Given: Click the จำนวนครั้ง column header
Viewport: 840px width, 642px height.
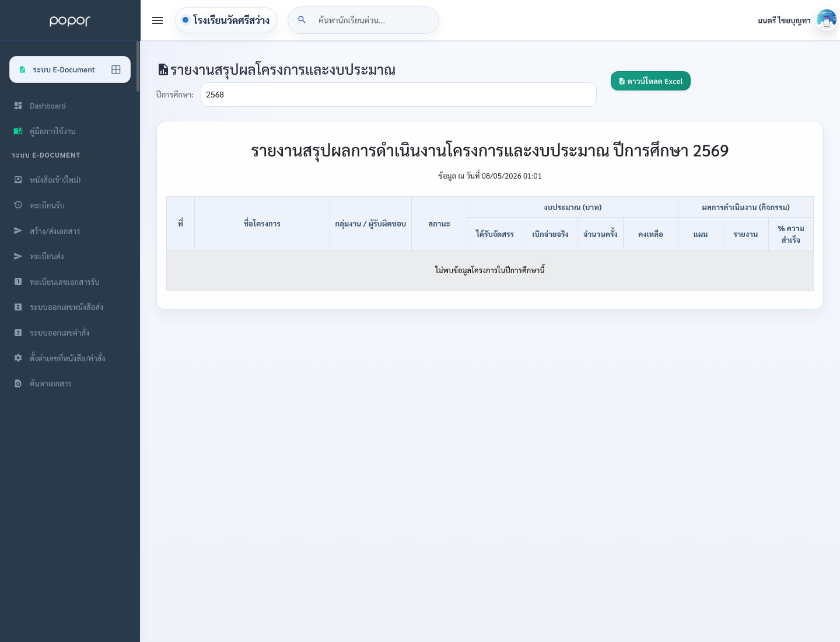Looking at the screenshot, I should tap(600, 234).
